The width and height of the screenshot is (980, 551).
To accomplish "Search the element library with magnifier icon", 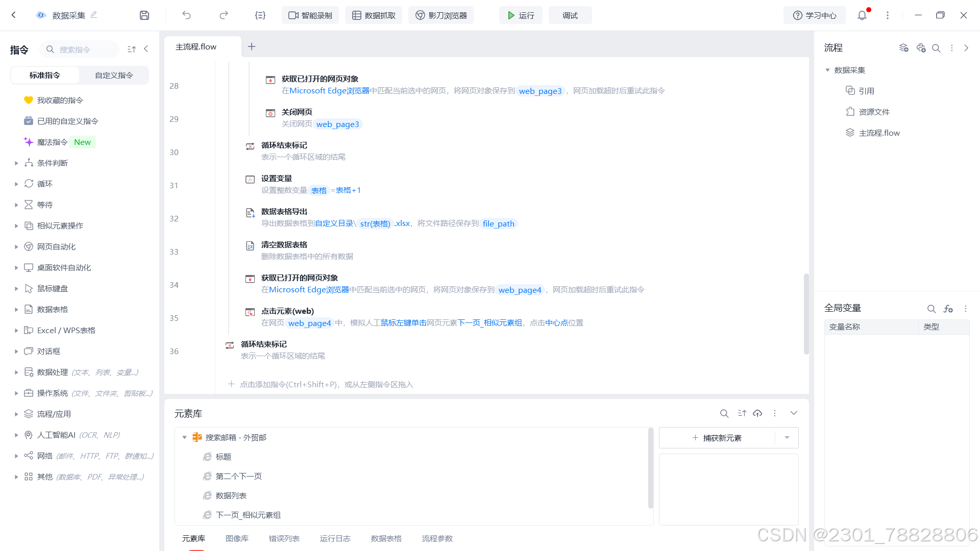I will pyautogui.click(x=724, y=413).
